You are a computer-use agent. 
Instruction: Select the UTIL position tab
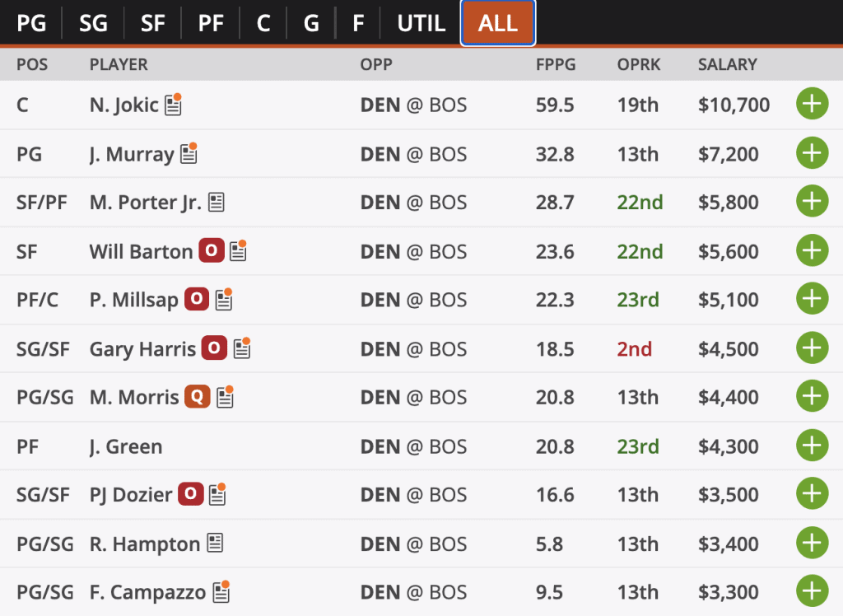click(x=421, y=23)
